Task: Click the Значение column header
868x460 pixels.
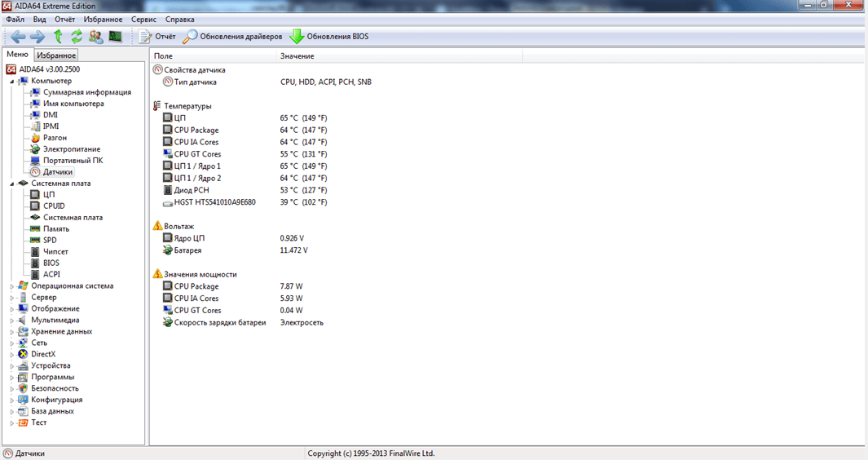Action: pyautogui.click(x=399, y=56)
